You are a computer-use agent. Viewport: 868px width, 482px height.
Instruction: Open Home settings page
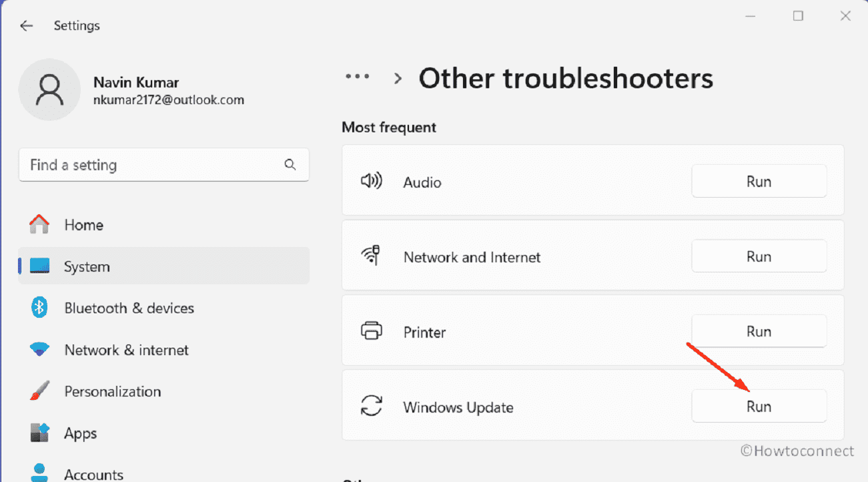(x=163, y=225)
